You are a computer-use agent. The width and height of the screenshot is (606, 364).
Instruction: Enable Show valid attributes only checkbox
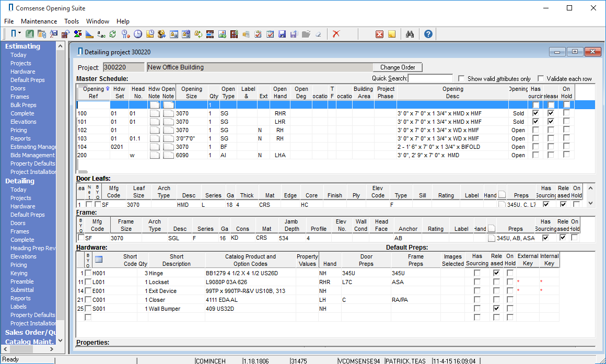pyautogui.click(x=461, y=79)
